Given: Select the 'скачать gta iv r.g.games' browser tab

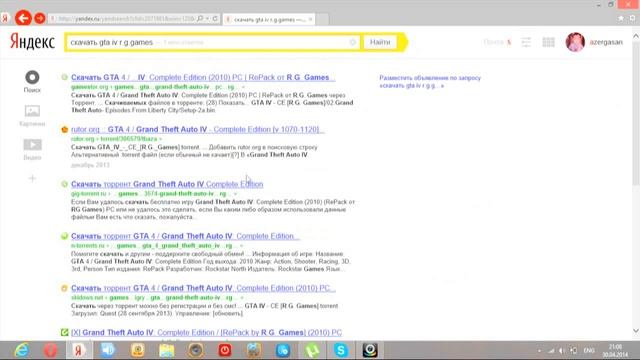Looking at the screenshot, I should coord(269,19).
